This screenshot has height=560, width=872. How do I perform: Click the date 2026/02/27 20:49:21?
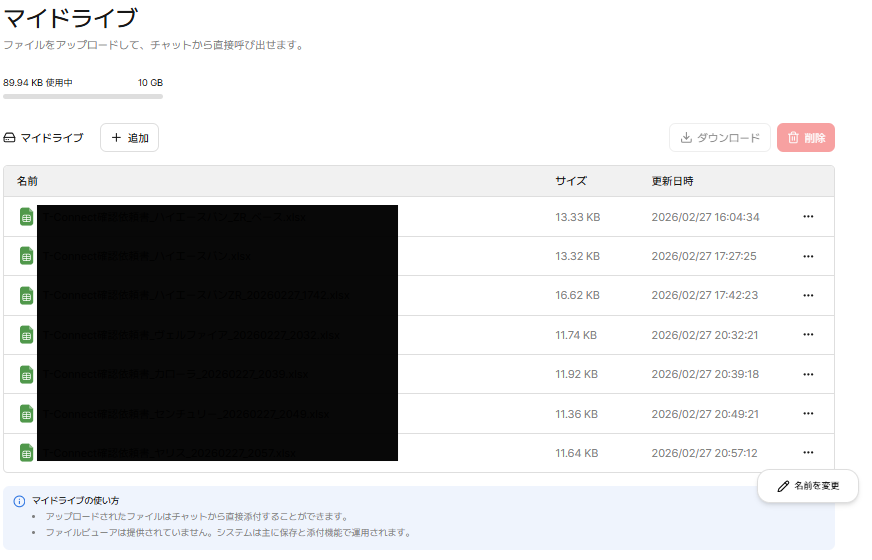[x=705, y=414]
